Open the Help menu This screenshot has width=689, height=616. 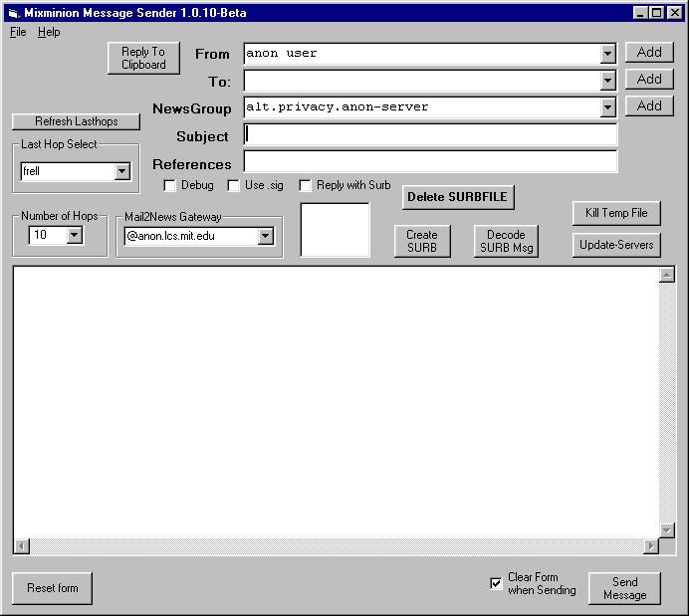[x=49, y=32]
